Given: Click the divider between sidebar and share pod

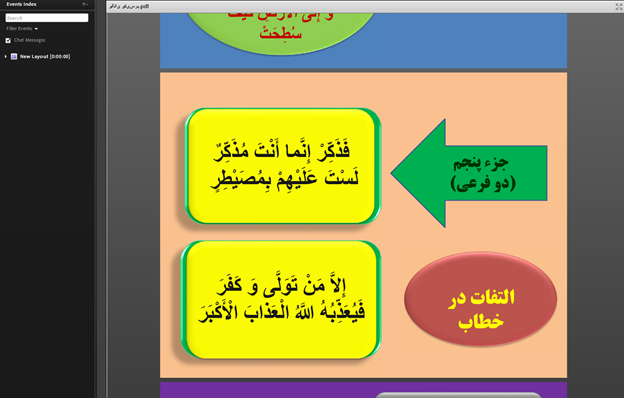Looking at the screenshot, I should coord(100,199).
